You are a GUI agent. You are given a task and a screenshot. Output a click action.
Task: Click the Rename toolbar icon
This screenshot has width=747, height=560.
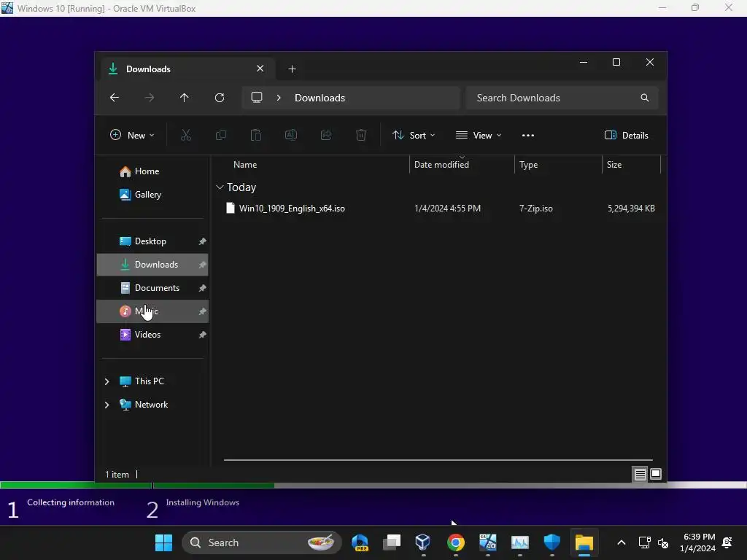tap(291, 135)
